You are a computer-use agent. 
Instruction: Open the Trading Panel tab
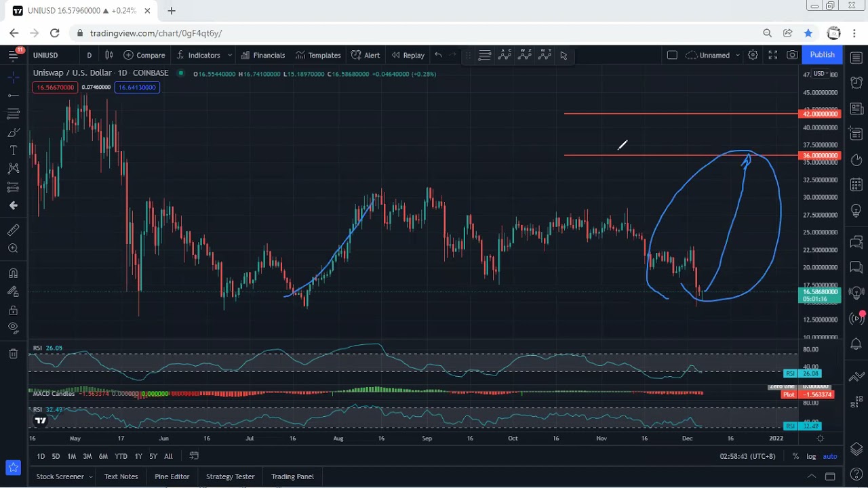pyautogui.click(x=292, y=476)
